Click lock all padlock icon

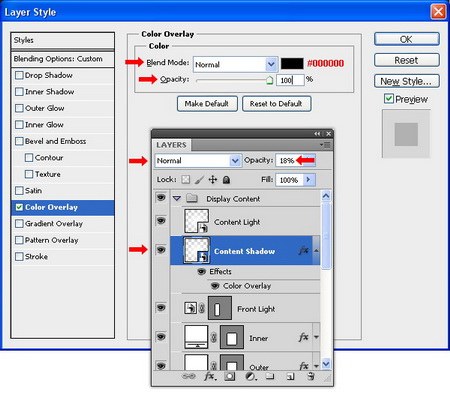point(226,180)
